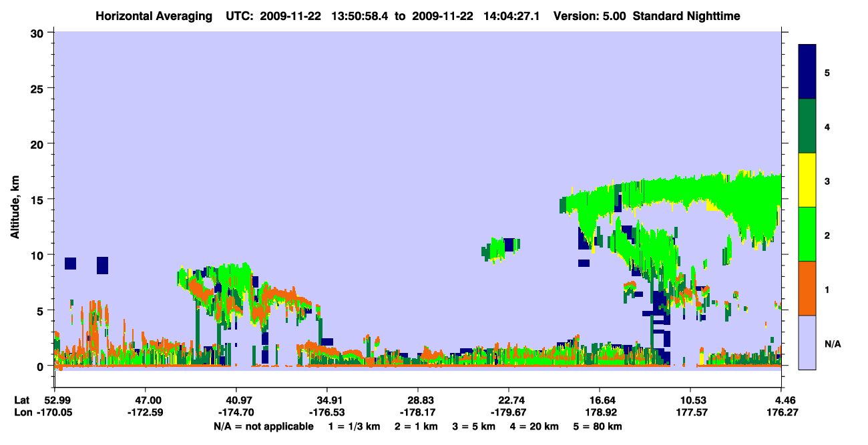
Task: Click the small isolated cloud patch near 10 km altitude
Action: pyautogui.click(x=500, y=250)
